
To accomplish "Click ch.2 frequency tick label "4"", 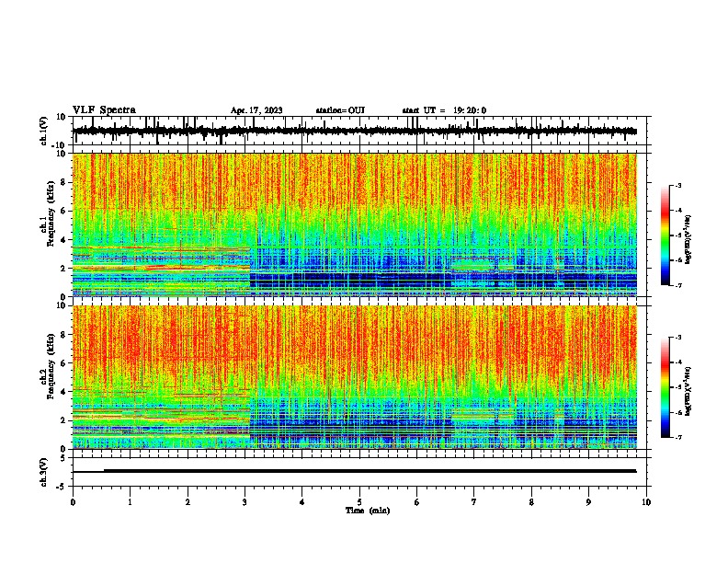I will [x=64, y=392].
